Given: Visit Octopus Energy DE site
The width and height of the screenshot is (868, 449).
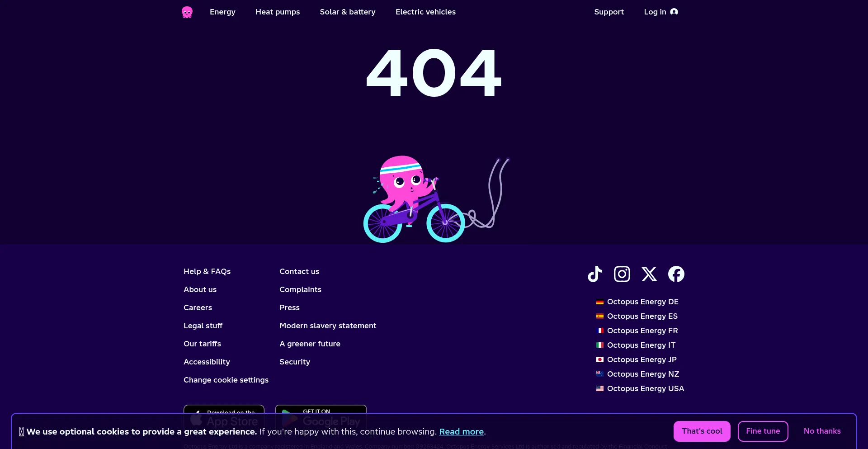Looking at the screenshot, I should click(x=643, y=302).
